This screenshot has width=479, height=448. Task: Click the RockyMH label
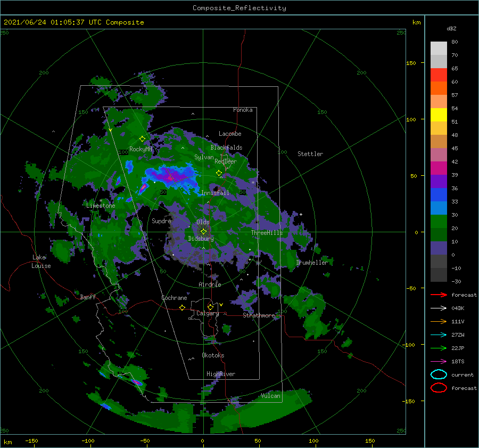141,149
